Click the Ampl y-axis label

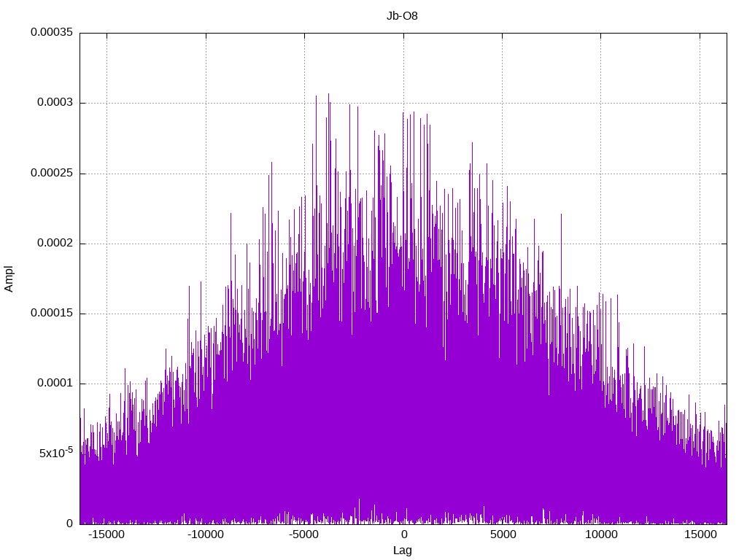pos(9,279)
